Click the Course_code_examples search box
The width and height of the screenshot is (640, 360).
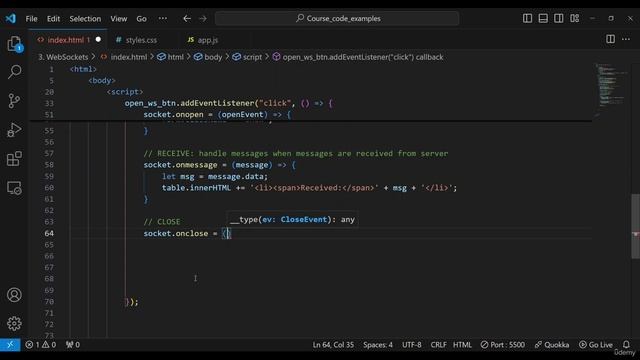(x=337, y=18)
